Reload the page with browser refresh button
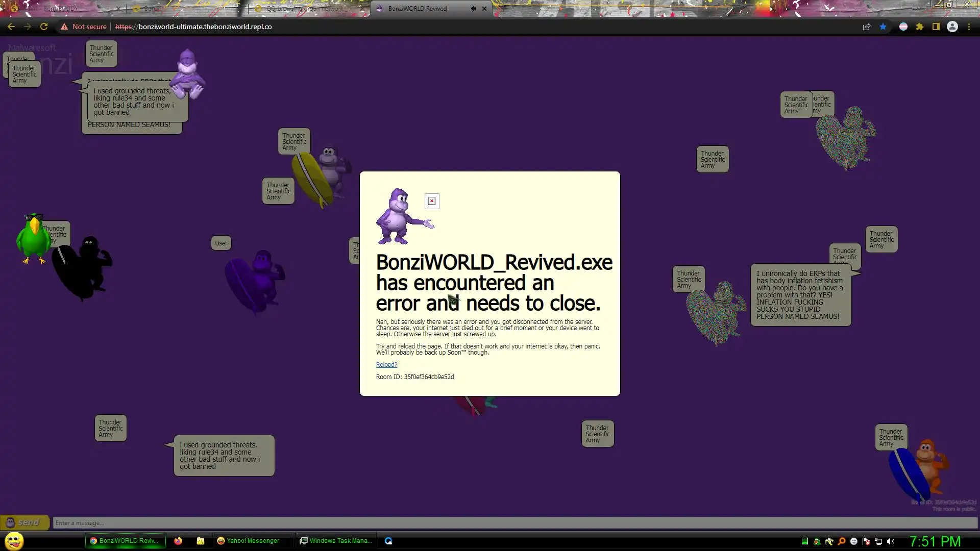980x551 pixels. click(44, 27)
